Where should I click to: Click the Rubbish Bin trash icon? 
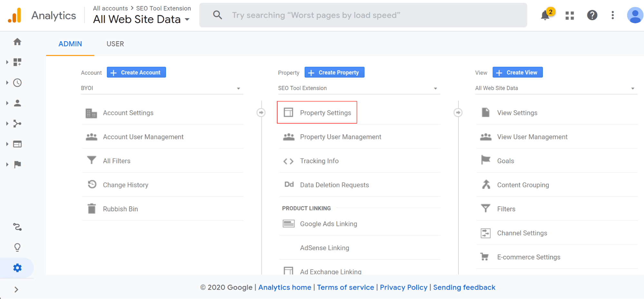(92, 209)
